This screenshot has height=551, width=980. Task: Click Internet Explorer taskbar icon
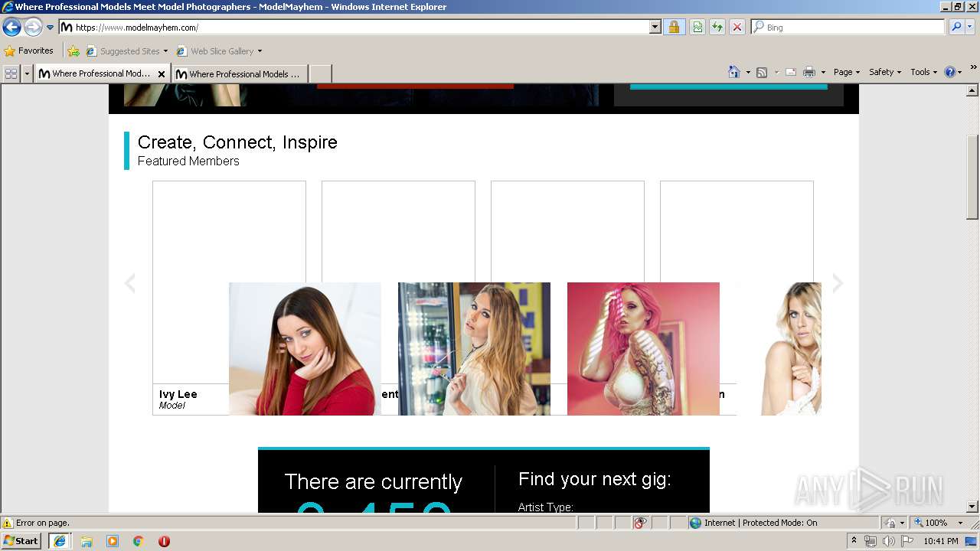[60, 541]
